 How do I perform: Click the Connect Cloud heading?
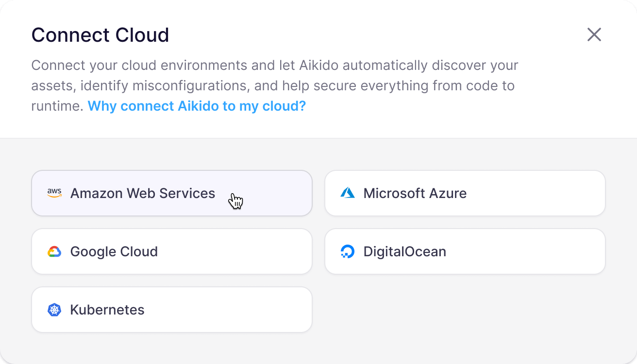click(x=100, y=35)
